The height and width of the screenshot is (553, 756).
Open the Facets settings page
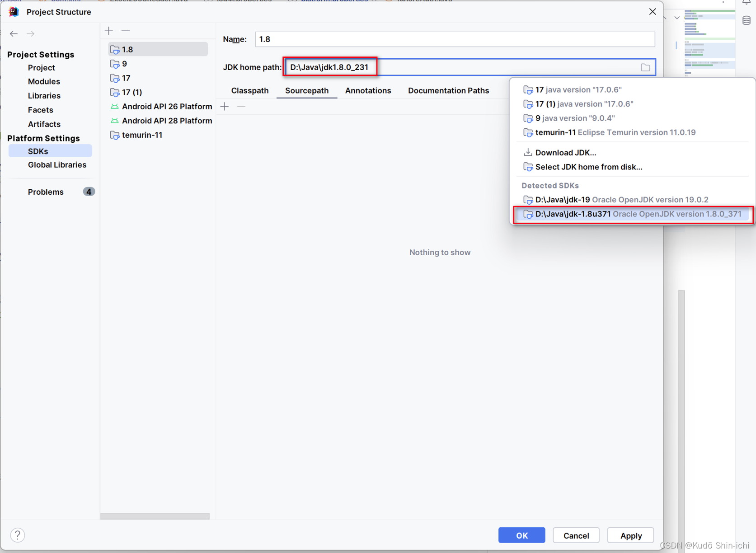[40, 110]
